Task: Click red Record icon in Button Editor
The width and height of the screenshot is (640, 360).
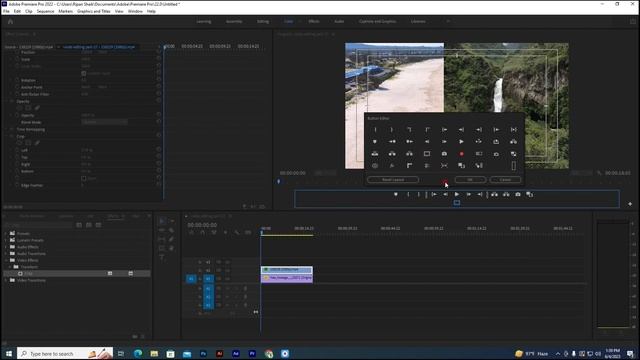Action: click(462, 154)
